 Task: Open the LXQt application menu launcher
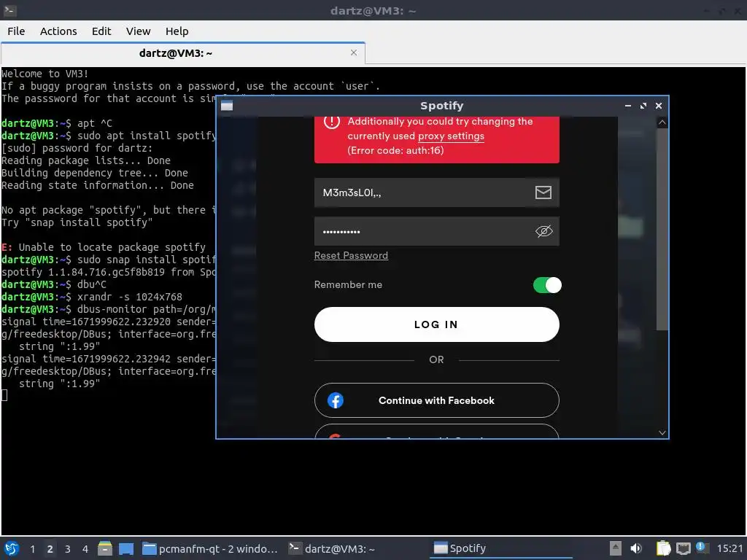(12, 548)
